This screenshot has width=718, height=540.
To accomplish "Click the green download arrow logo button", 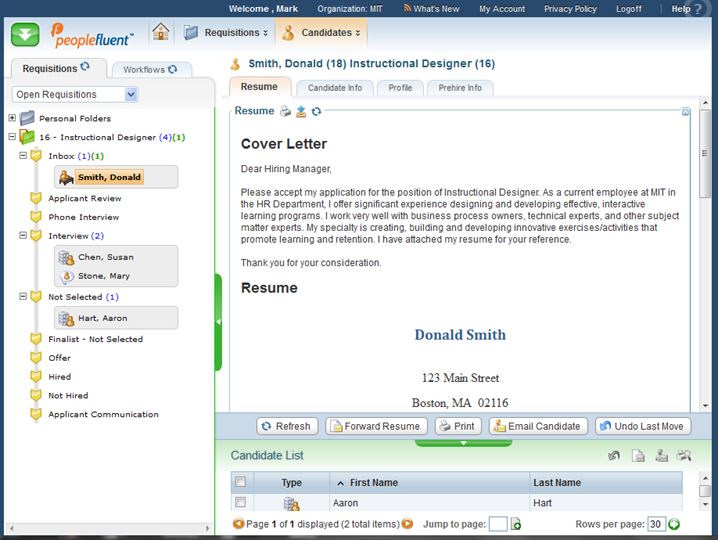I will [x=25, y=33].
